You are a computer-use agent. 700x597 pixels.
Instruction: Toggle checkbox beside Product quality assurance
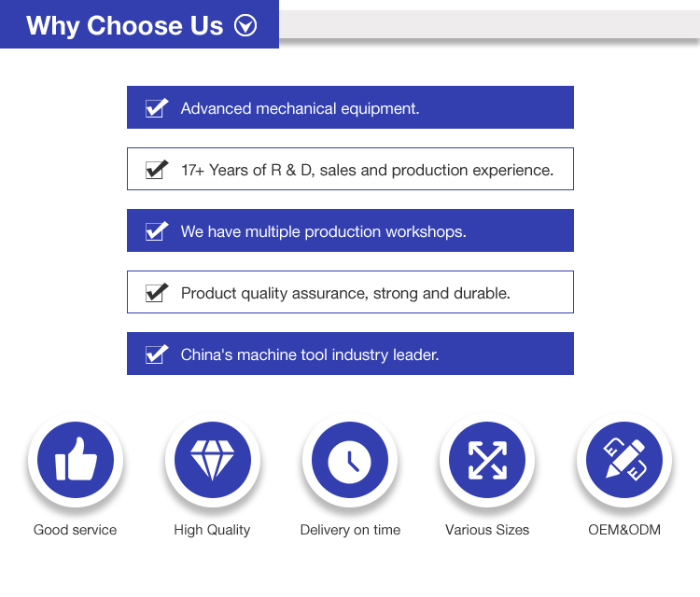[156, 293]
